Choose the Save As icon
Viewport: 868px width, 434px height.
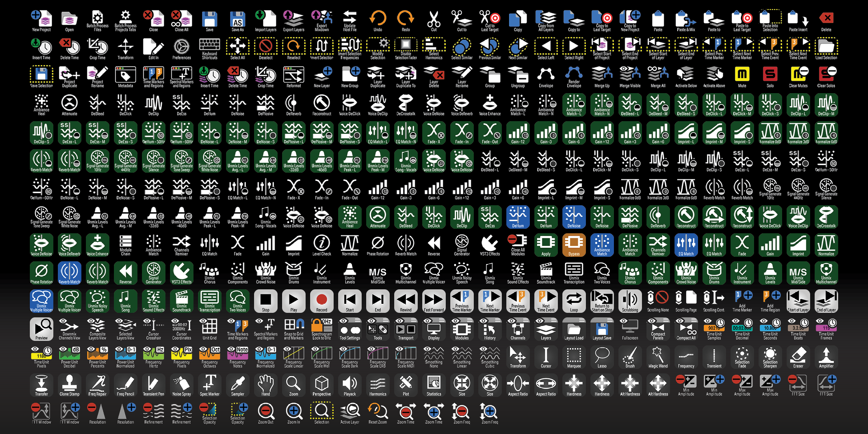coord(237,21)
